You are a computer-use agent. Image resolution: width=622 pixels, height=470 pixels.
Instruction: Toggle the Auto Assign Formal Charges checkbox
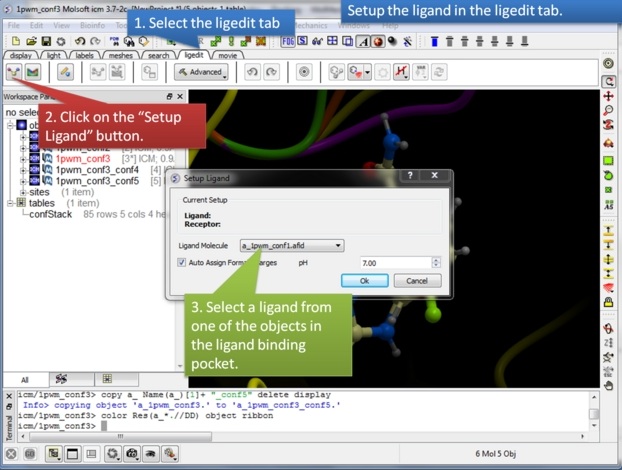(x=181, y=262)
